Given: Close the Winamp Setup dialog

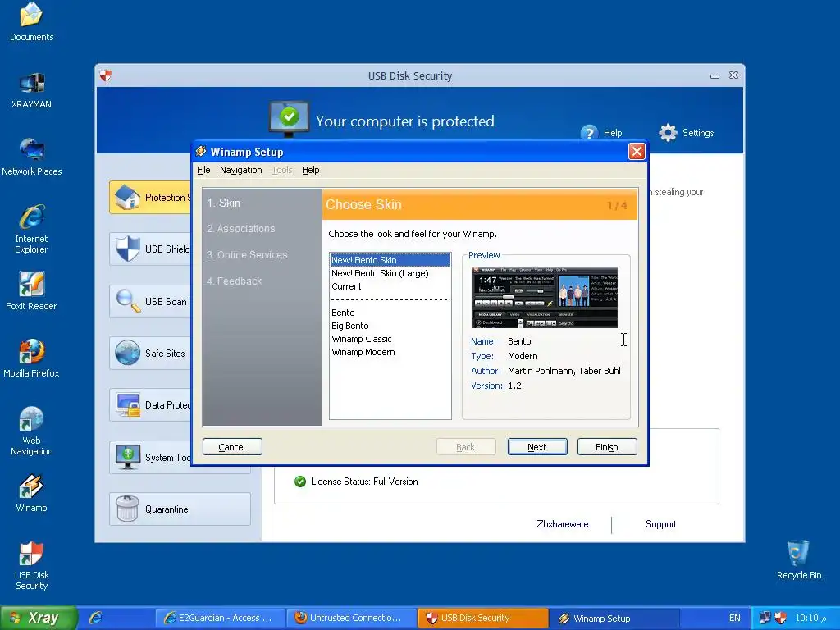Looking at the screenshot, I should point(637,152).
